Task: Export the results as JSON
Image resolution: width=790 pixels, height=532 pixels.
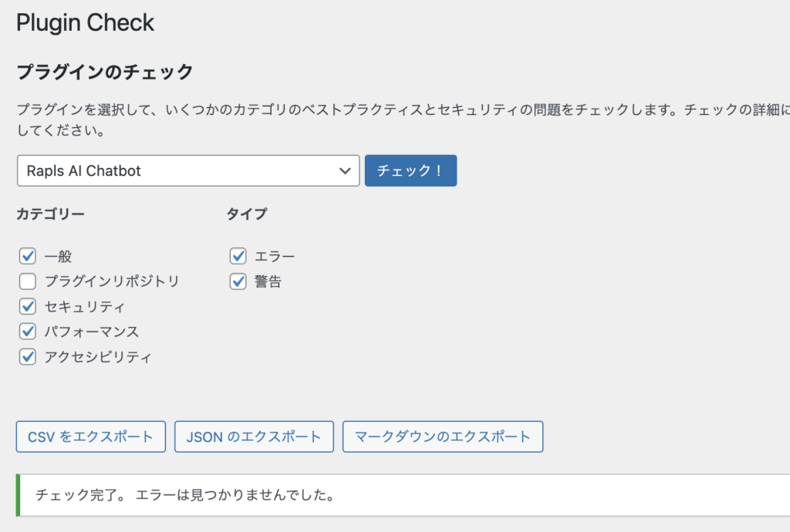Action: point(254,436)
